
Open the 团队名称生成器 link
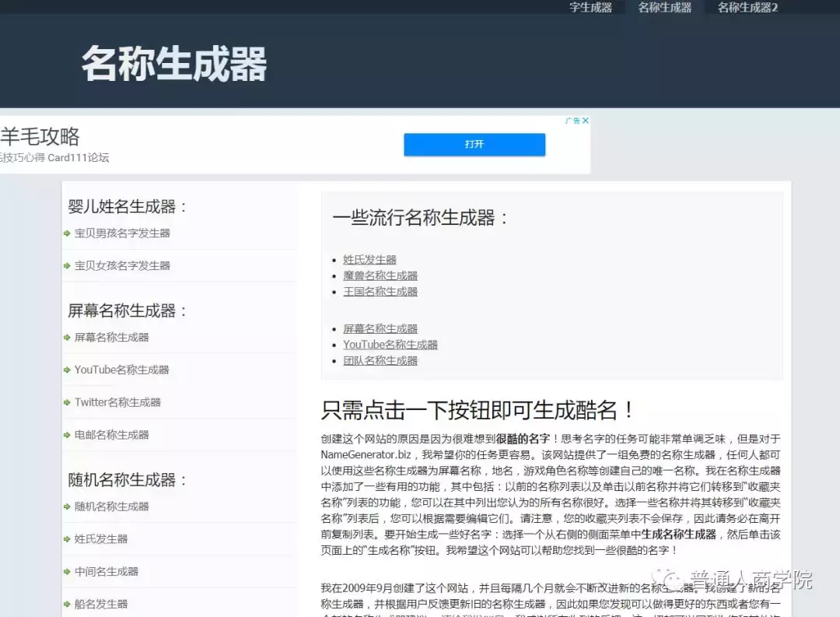pos(379,360)
